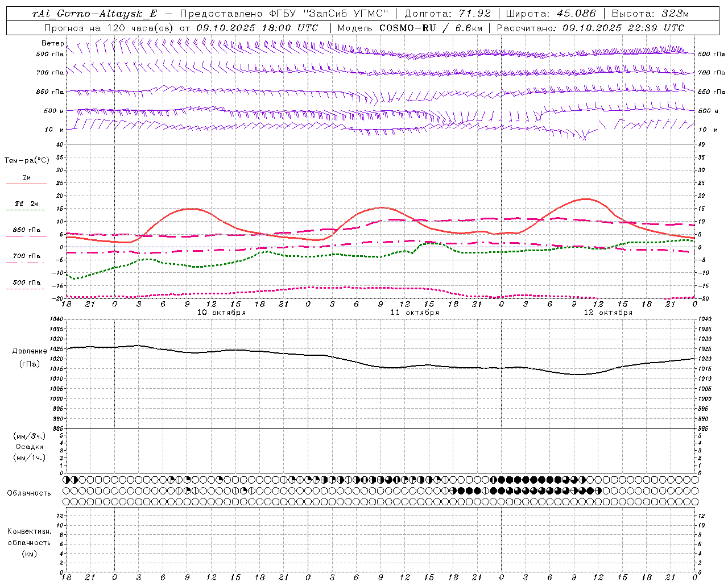
Task: Click the (мм/1ч.) precipitation unit label
Action: (x=30, y=458)
